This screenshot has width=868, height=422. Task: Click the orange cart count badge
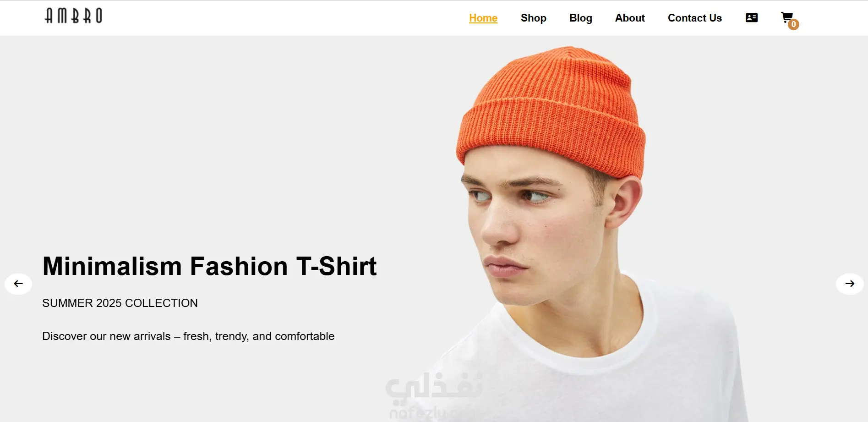pos(793,25)
